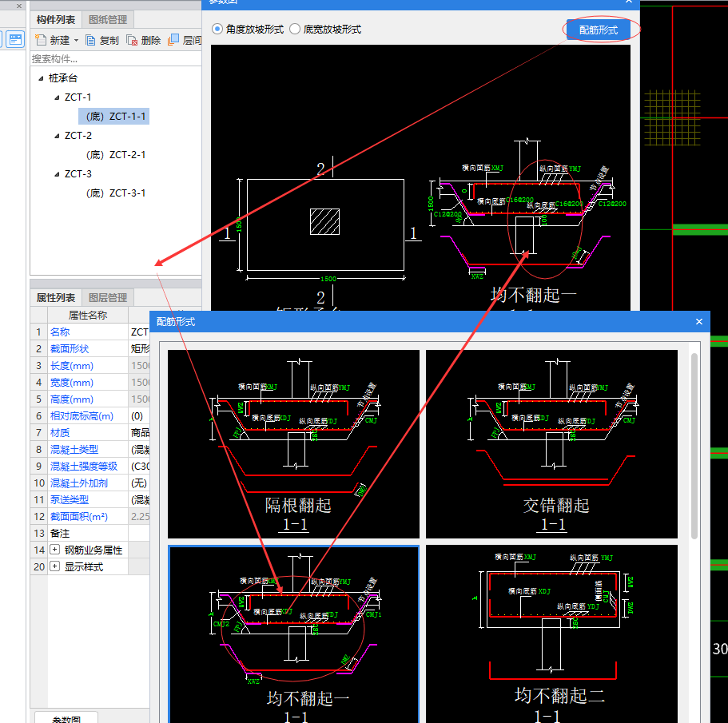Click the 搜索构件 search field

[116, 59]
